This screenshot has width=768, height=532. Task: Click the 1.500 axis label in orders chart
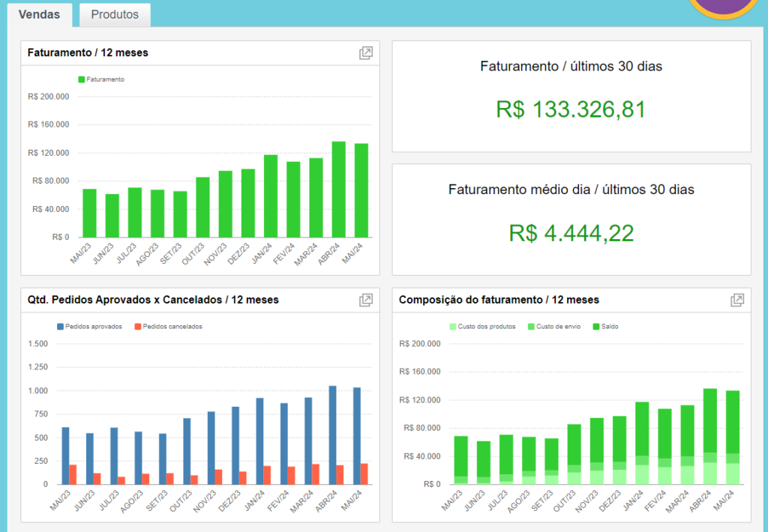(37, 344)
